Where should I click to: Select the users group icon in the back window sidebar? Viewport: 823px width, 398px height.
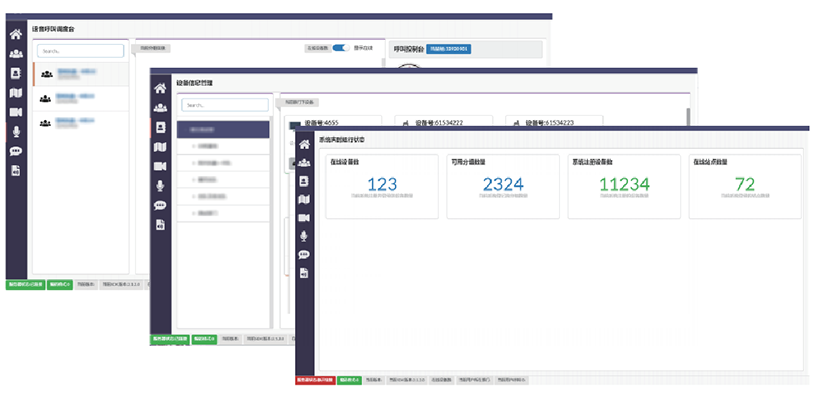pos(16,54)
